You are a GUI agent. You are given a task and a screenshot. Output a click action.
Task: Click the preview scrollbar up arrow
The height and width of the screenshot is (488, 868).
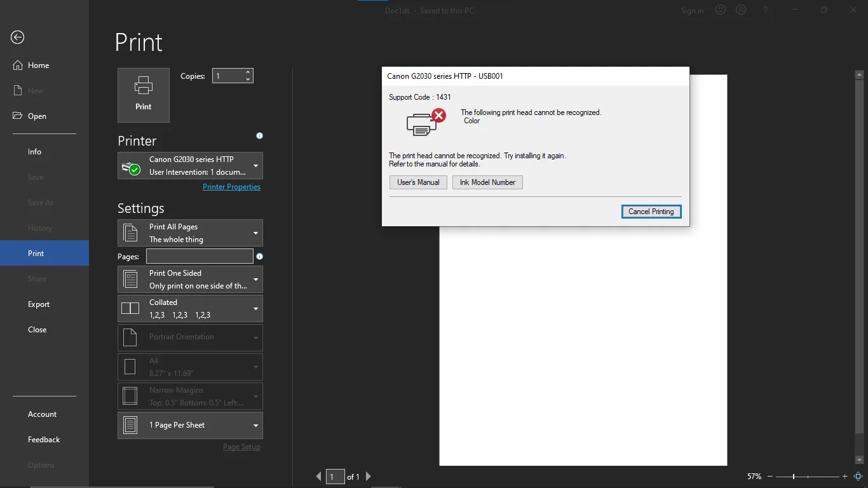tap(859, 74)
